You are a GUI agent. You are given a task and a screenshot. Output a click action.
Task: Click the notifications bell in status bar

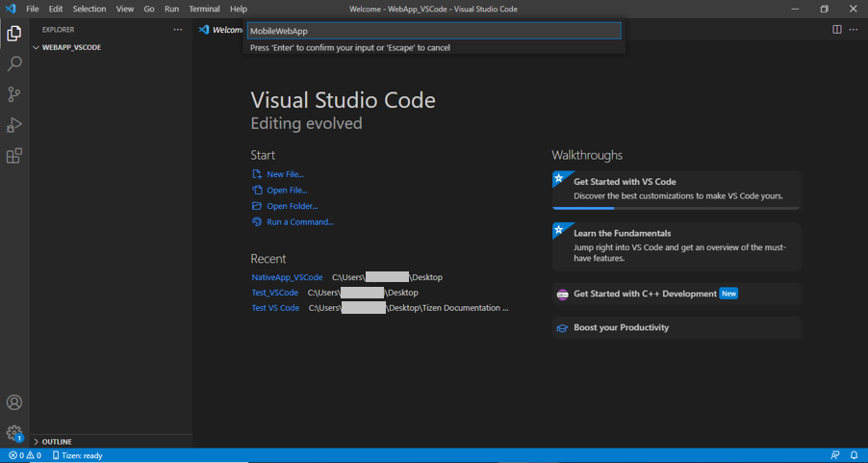pyautogui.click(x=854, y=455)
